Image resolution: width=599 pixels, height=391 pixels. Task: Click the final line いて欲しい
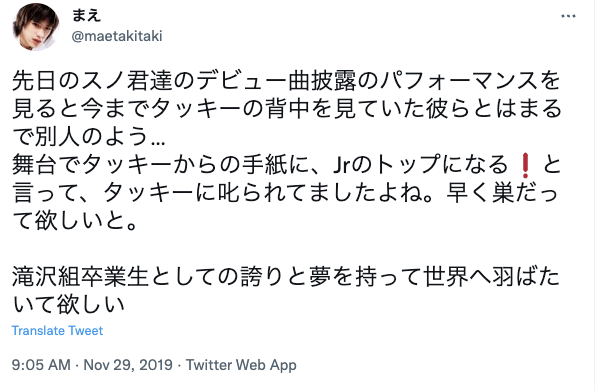click(69, 304)
